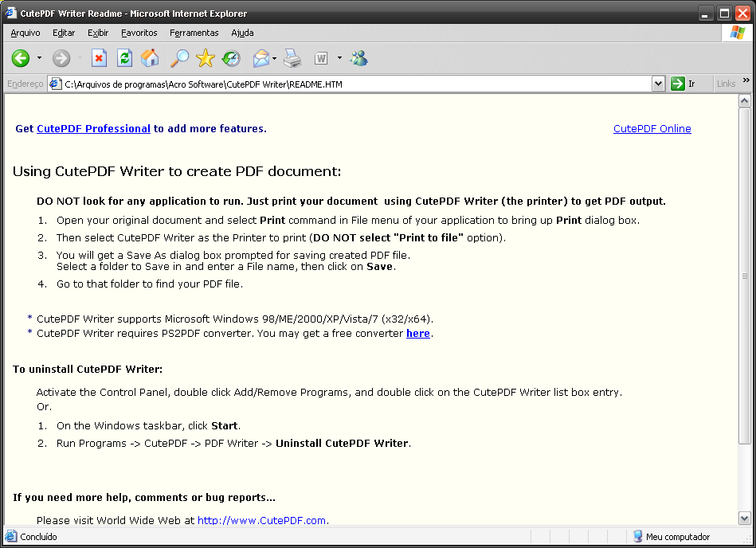
Task: Open the History clock icon
Action: click(231, 58)
